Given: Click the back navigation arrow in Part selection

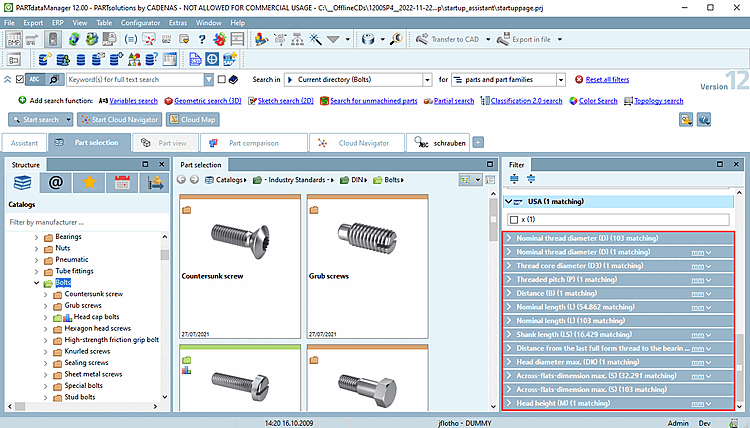Looking at the screenshot, I should point(182,180).
